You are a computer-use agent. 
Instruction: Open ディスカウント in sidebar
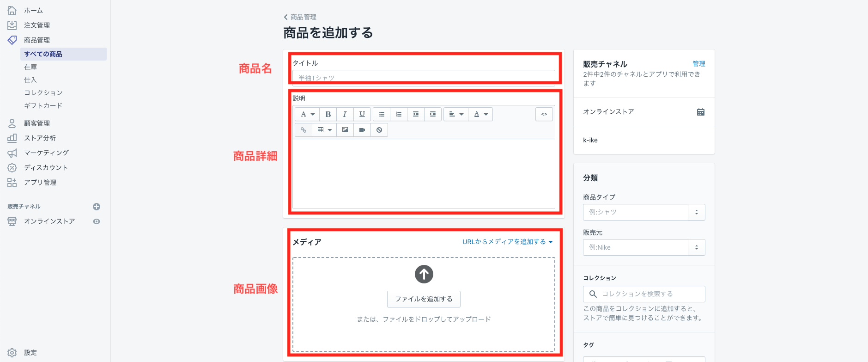[46, 167]
